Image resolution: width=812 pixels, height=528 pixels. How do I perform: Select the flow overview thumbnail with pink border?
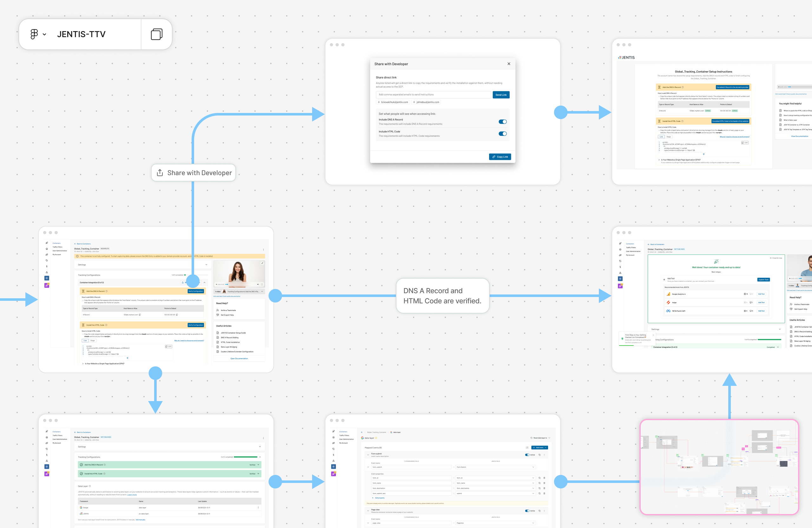(719, 466)
